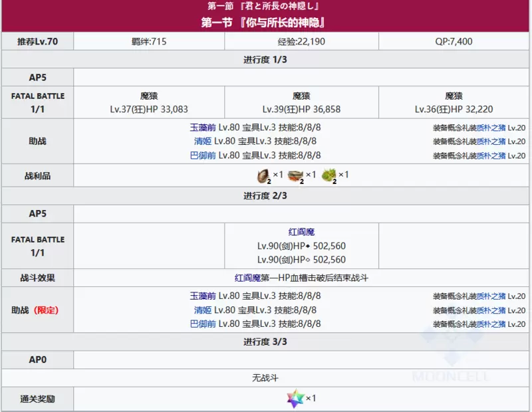532x412 pixels.
Task: Click the brown seed loot item icon
Action: tap(261, 175)
